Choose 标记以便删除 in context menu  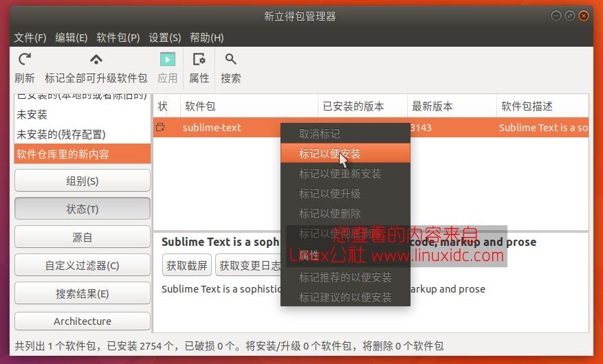345,214
